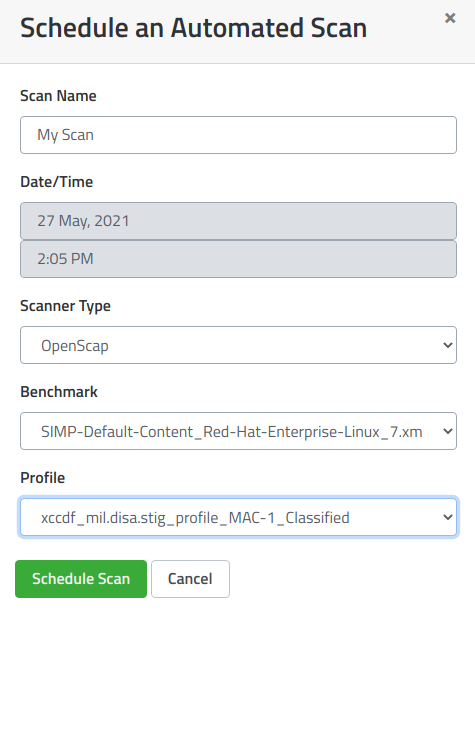Click the Benchmark label
Viewport: 475px width, 733px height.
(x=59, y=392)
